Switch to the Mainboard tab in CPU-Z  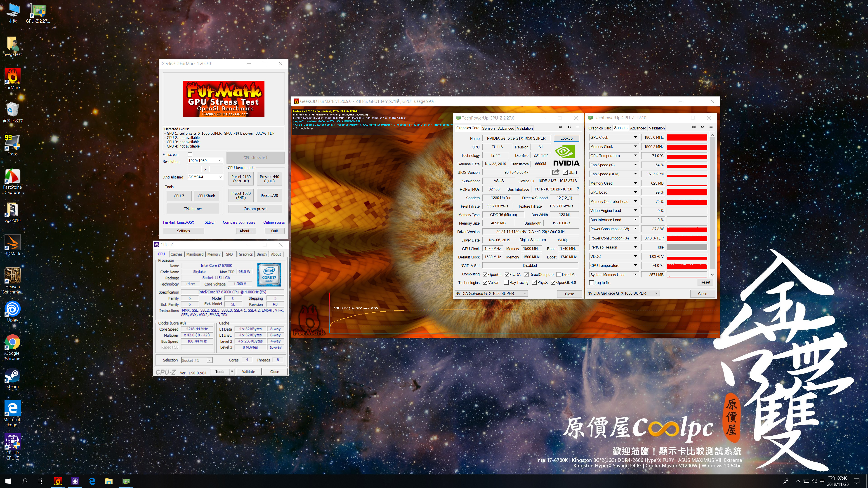tap(195, 254)
